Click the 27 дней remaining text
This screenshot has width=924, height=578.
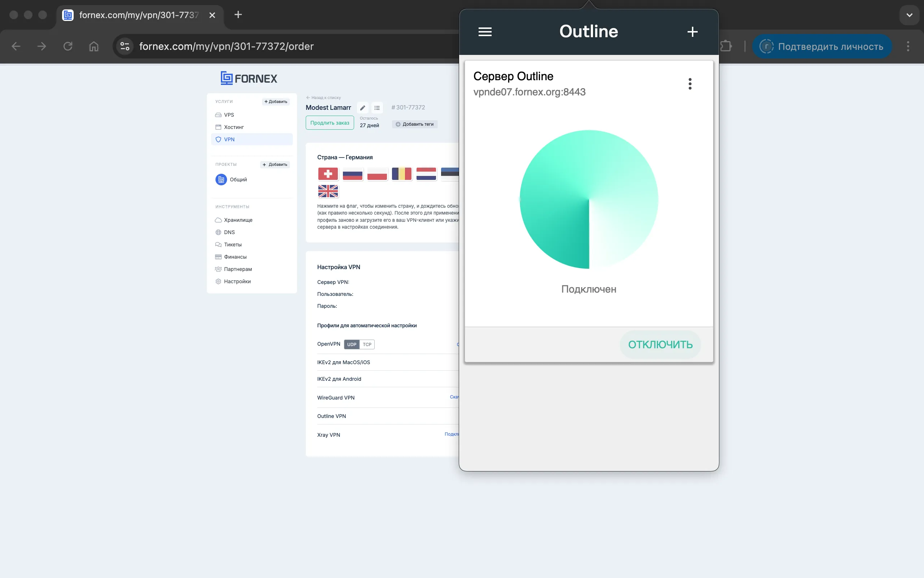tap(369, 125)
